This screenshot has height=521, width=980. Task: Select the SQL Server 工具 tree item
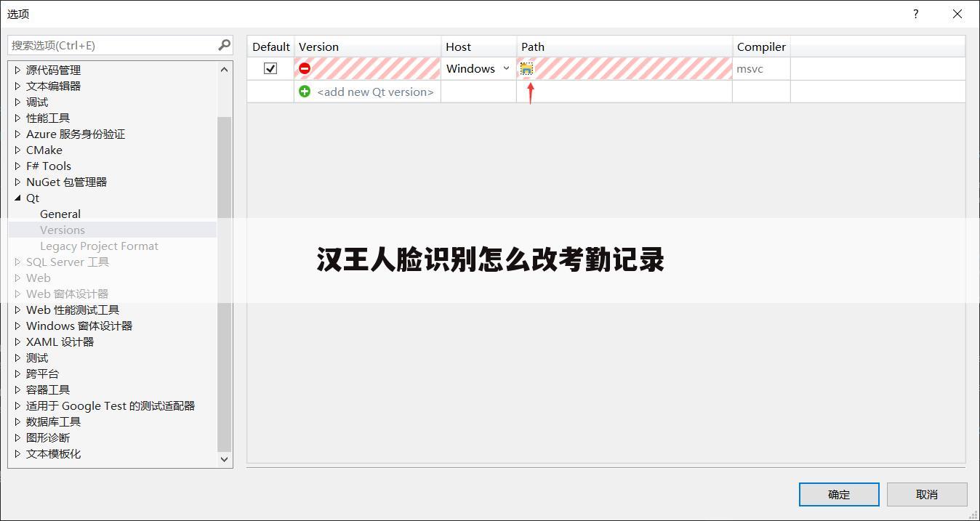(x=68, y=262)
